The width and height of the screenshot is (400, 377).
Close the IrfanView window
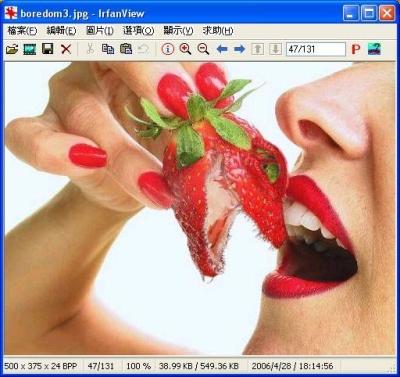pos(387,14)
